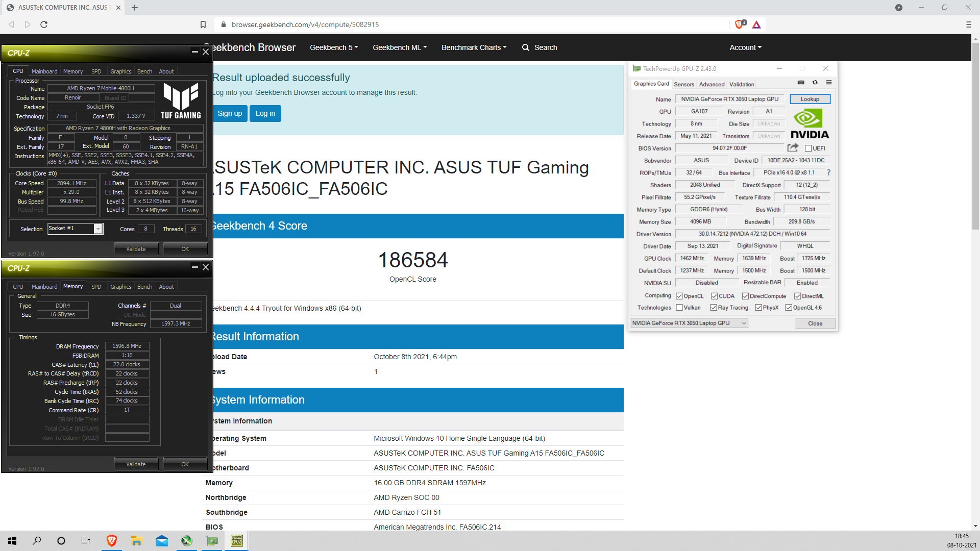Reload the browser page
980x551 pixels.
click(44, 24)
